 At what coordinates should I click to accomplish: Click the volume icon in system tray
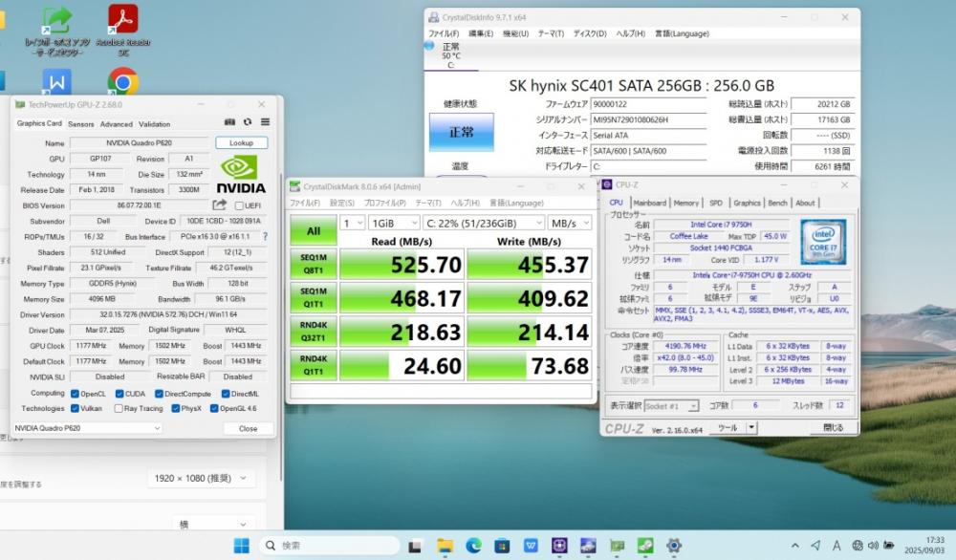tap(873, 546)
